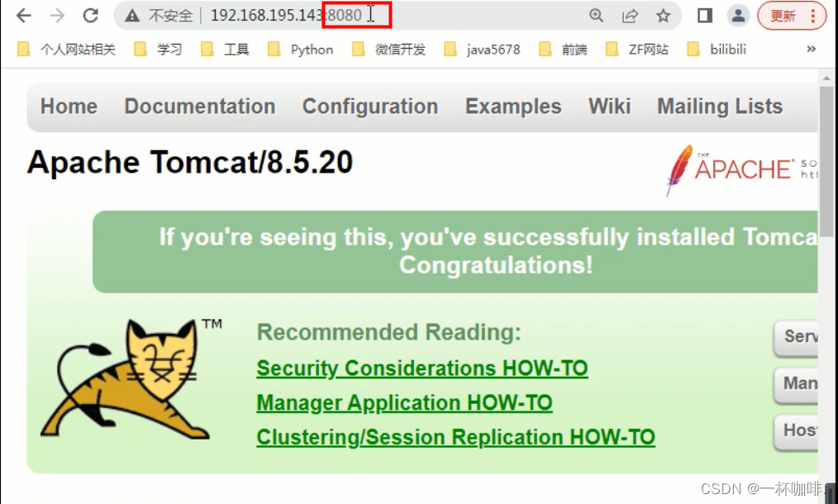Click the scrollbar up arrow
This screenshot has width=838, height=504.
(826, 78)
